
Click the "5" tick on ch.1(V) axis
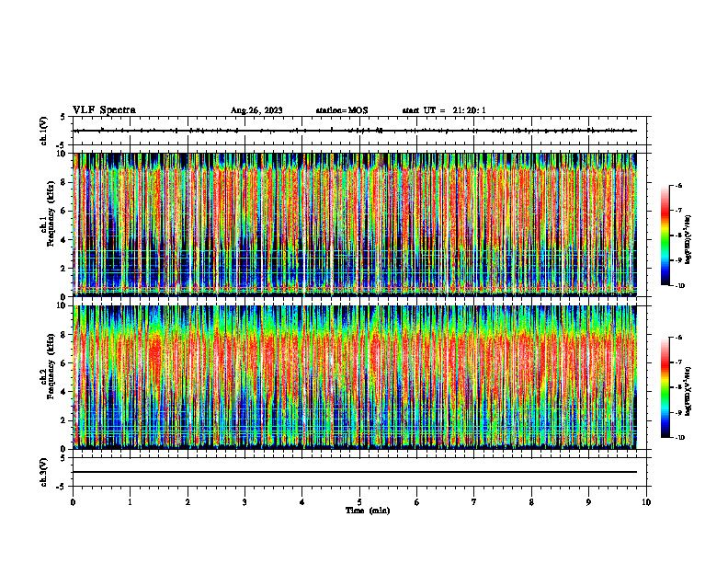[x=63, y=117]
